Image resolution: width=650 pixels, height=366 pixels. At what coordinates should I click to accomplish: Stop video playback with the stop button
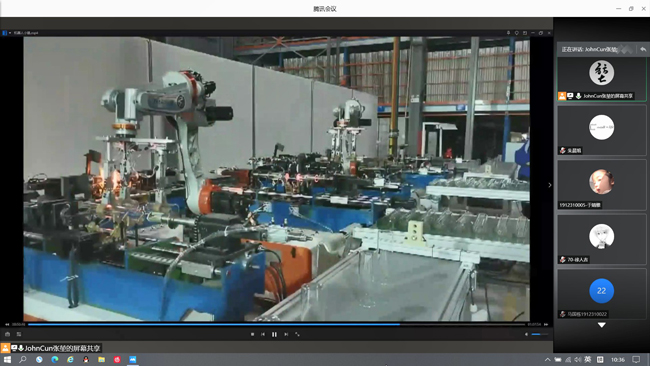tap(252, 334)
